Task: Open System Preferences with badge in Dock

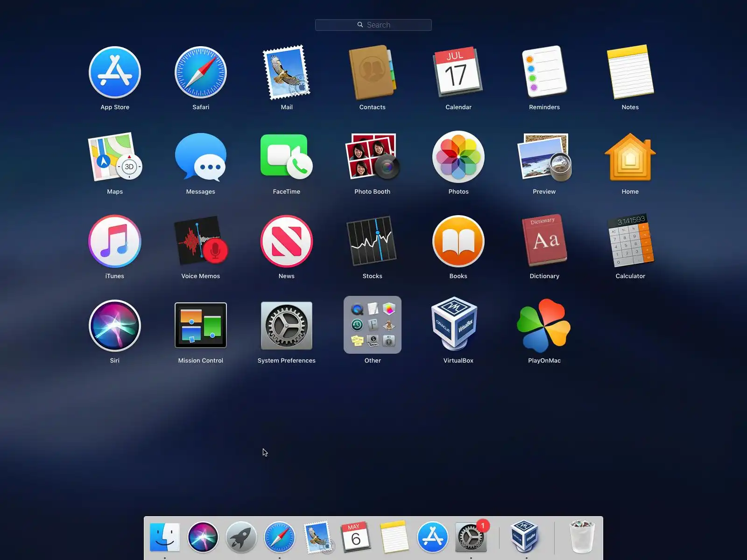Action: click(471, 537)
